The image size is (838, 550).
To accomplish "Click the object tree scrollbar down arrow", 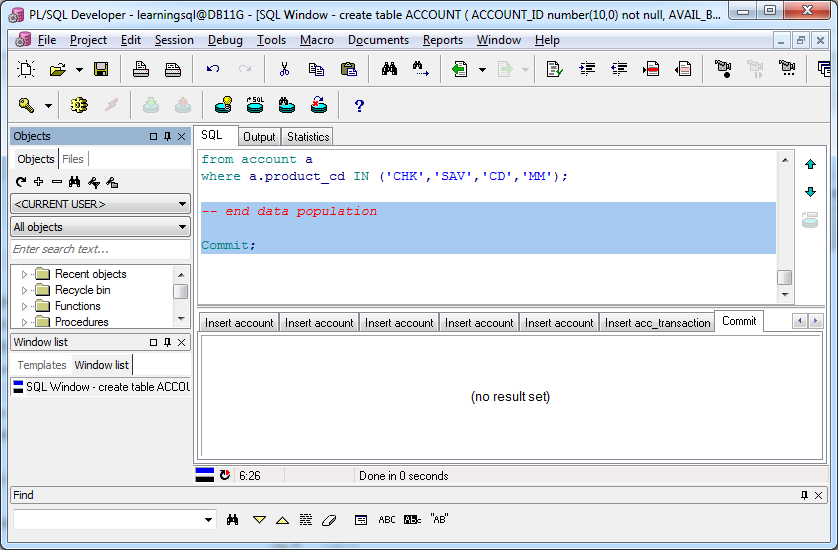I will point(181,319).
